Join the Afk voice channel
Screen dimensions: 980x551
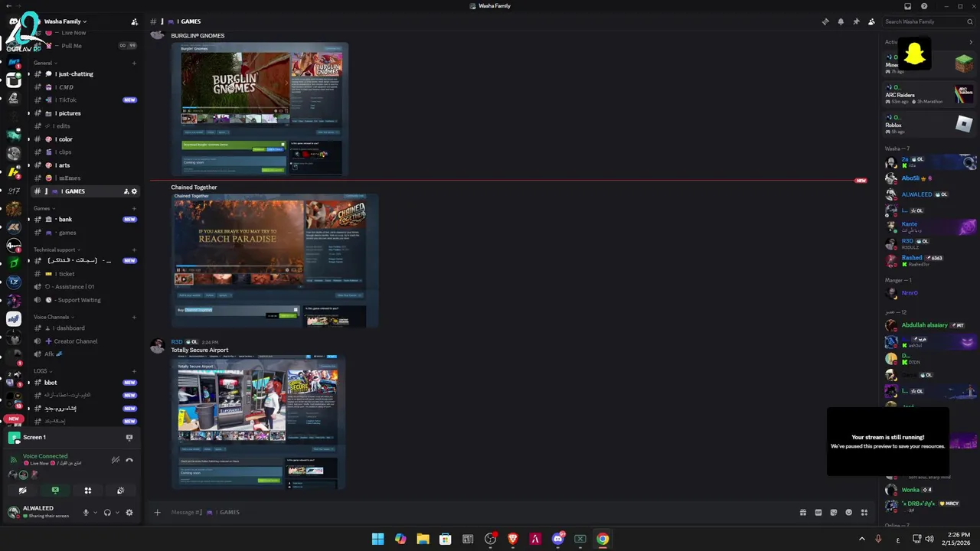tap(85, 354)
